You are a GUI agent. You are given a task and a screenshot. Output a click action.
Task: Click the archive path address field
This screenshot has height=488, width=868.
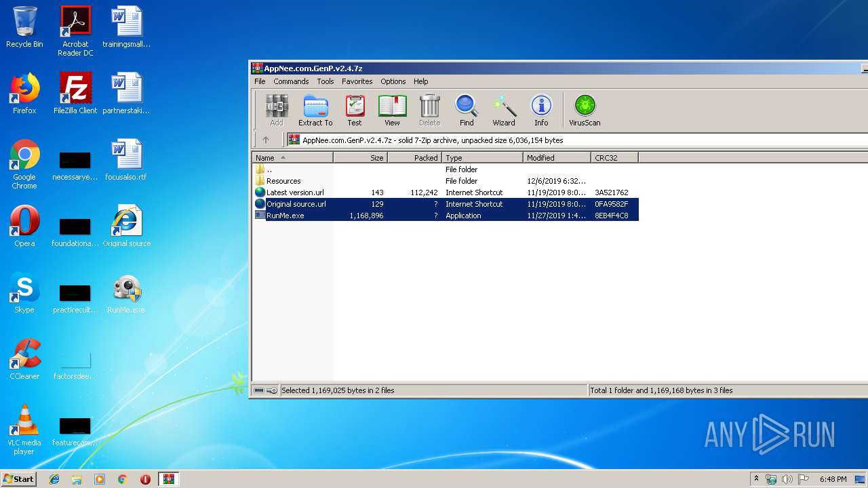click(x=576, y=140)
